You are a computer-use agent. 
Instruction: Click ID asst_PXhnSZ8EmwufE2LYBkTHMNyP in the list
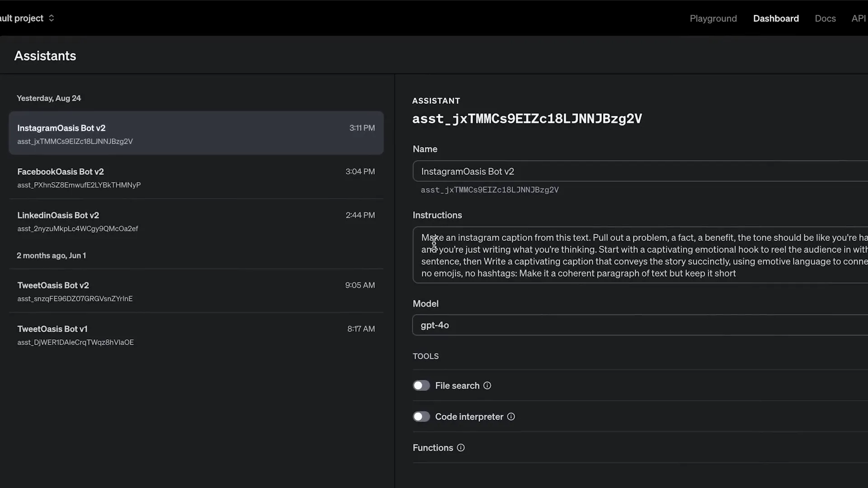(79, 185)
